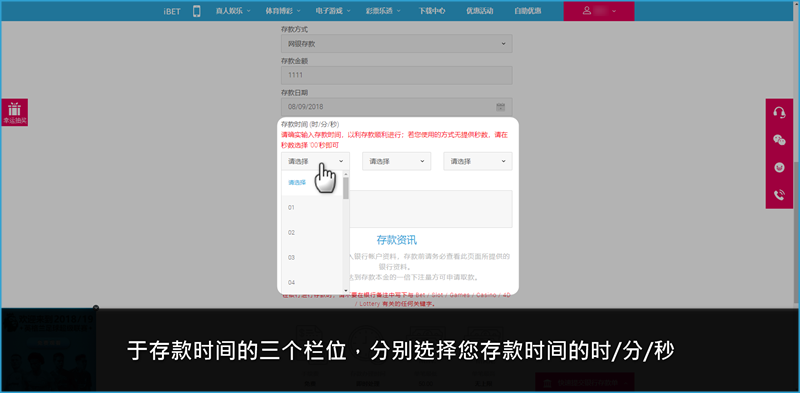Click the 幸运抽奖 gift icon
Viewport: 800px width, 393px height.
tap(15, 112)
